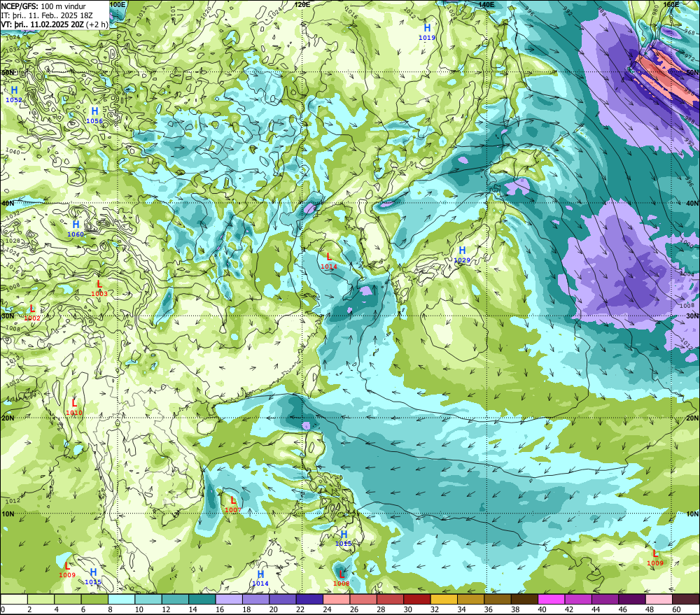This screenshot has height=615, width=700.
Task: Click the 160E longitude label
Action: [671, 4]
